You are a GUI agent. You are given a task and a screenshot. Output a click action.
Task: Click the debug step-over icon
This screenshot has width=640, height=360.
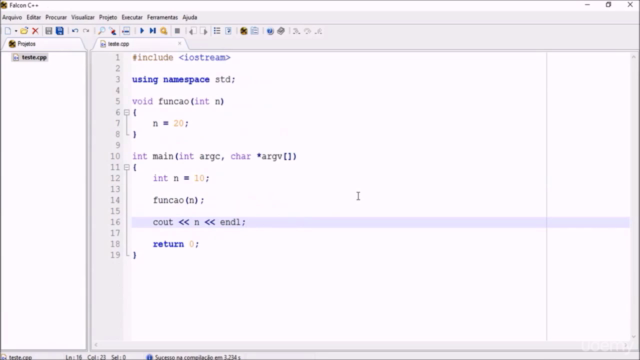tap(307, 31)
